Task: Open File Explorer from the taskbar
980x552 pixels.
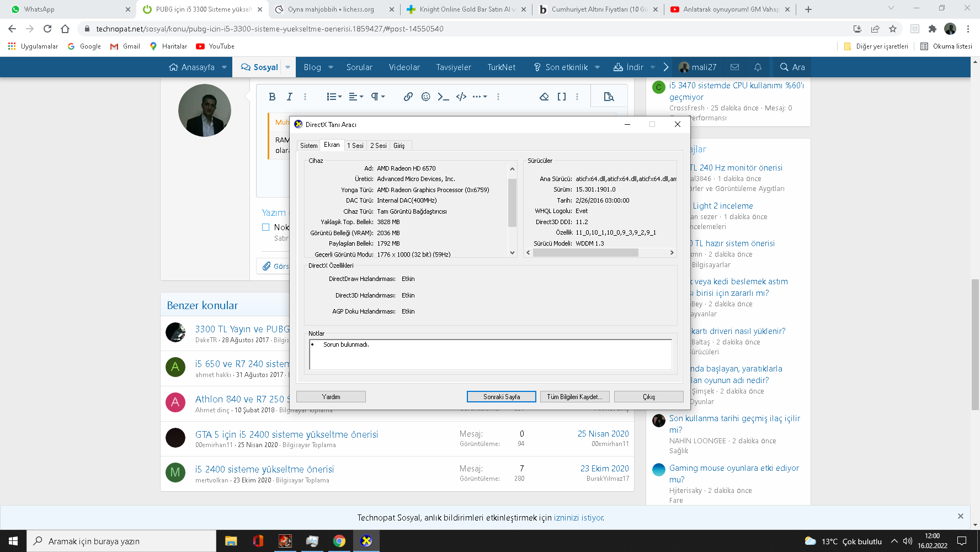Action: point(231,541)
